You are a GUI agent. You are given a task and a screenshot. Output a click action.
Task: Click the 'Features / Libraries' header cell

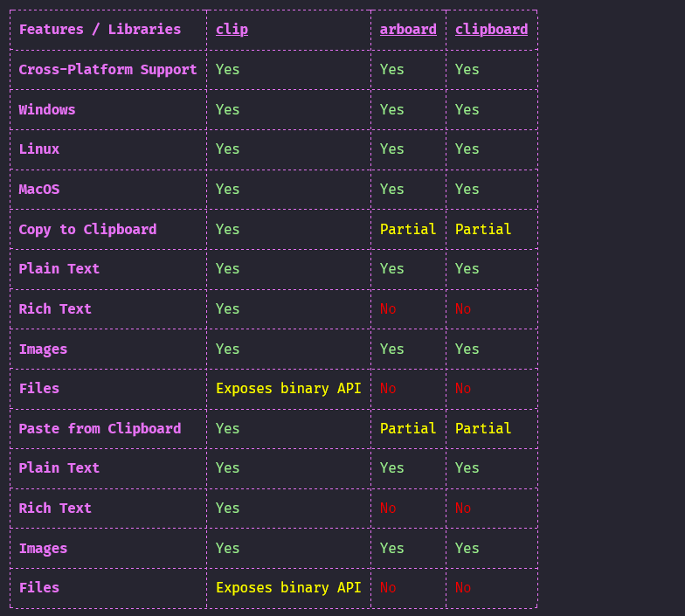pyautogui.click(x=100, y=30)
